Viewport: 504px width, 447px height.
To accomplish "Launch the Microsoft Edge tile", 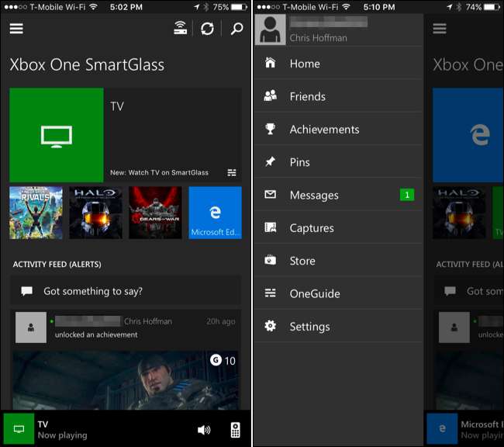I will (215, 212).
